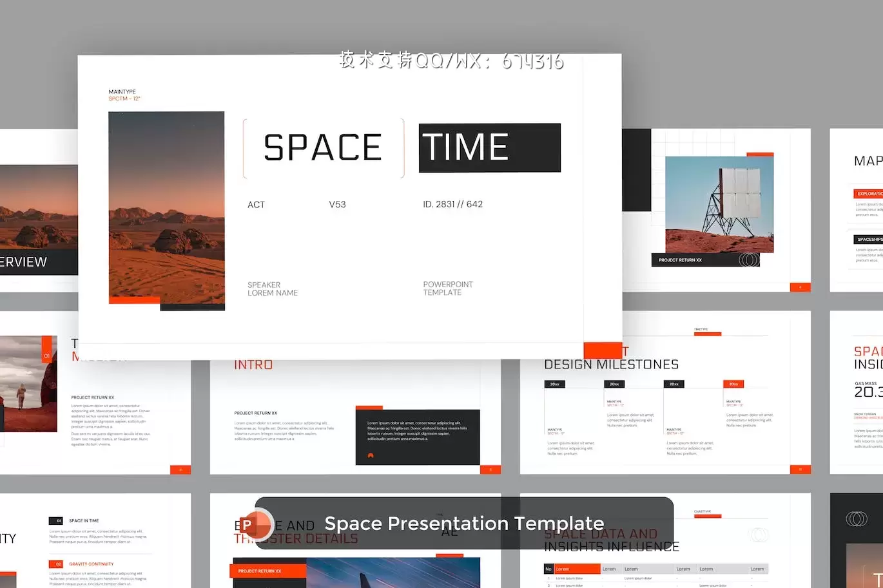Select the "SPACE IN TIME" list item
This screenshot has height=588, width=883.
(84, 520)
